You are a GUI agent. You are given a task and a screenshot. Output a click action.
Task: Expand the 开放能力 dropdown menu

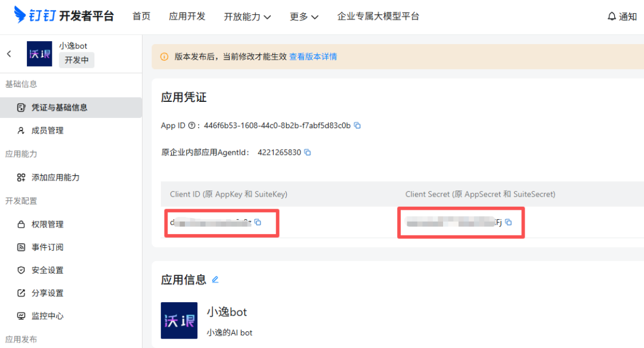[247, 17]
